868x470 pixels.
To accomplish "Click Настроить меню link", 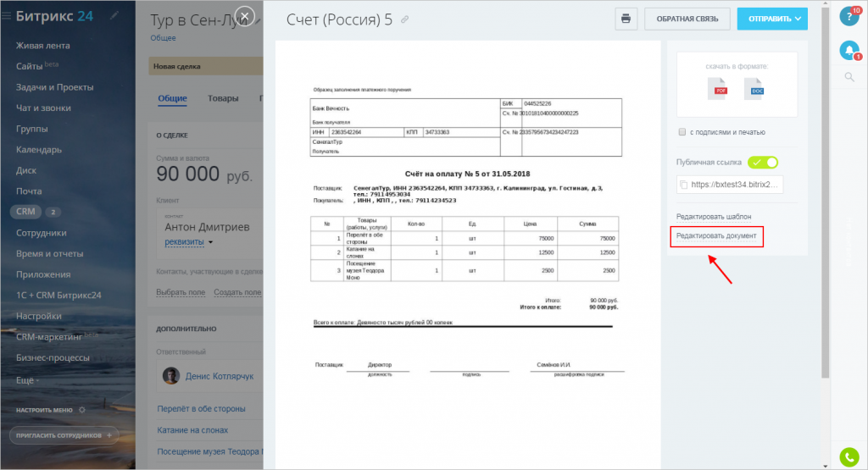I will [x=44, y=410].
